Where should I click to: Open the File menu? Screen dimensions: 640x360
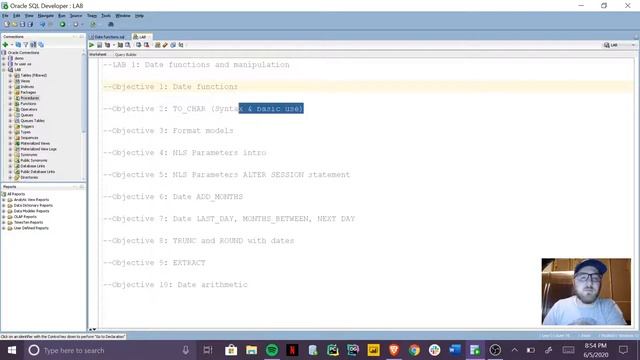point(5,16)
